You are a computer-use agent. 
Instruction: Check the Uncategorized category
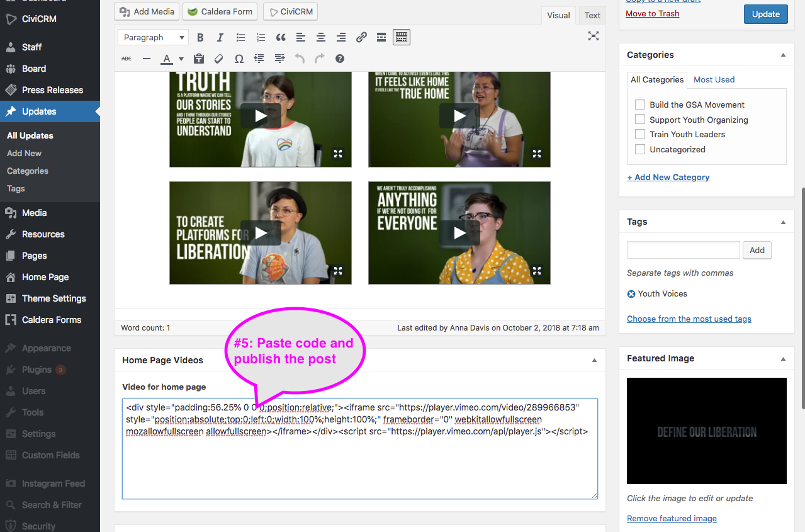[640, 149]
